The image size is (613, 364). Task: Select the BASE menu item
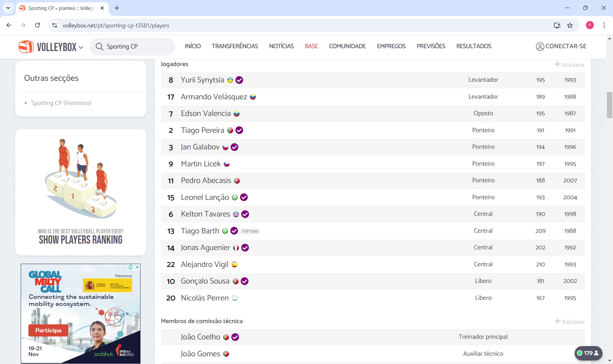(311, 46)
